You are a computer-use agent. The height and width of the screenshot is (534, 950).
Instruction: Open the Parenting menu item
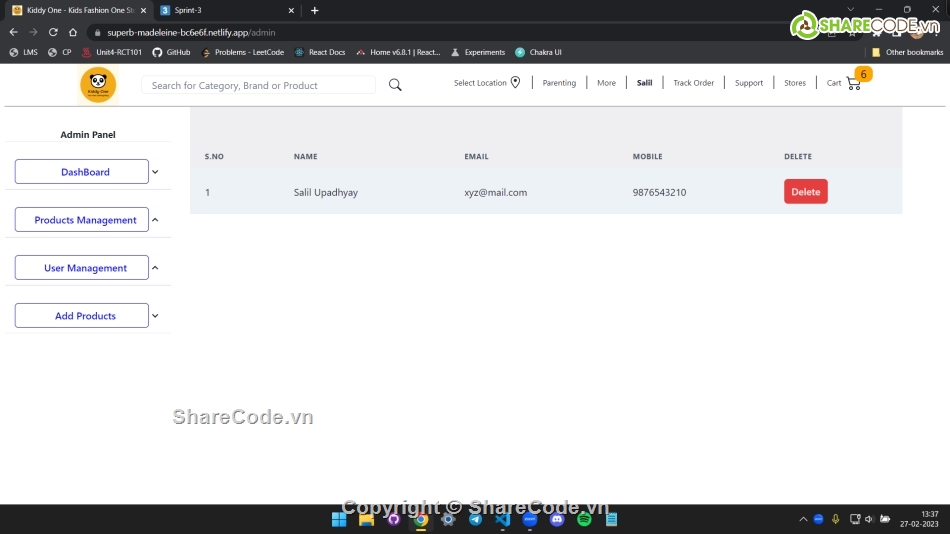(x=559, y=83)
